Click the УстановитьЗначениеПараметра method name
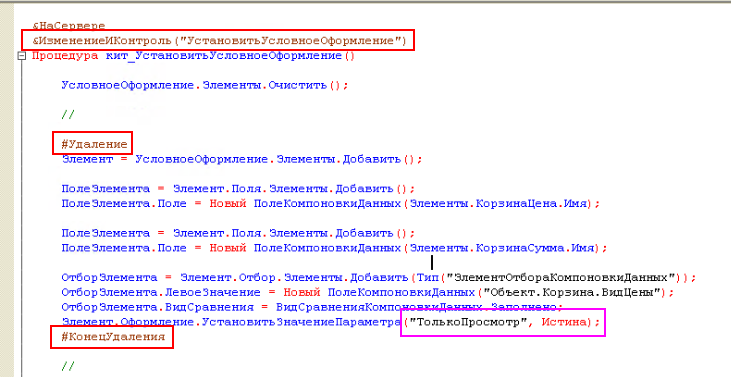The height and width of the screenshot is (377, 731). 301,322
